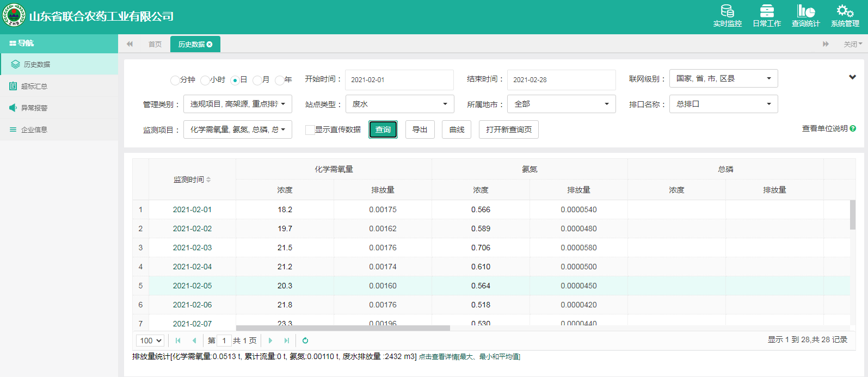
Task: Close the 历史数据 tab with x icon
Action: click(210, 45)
